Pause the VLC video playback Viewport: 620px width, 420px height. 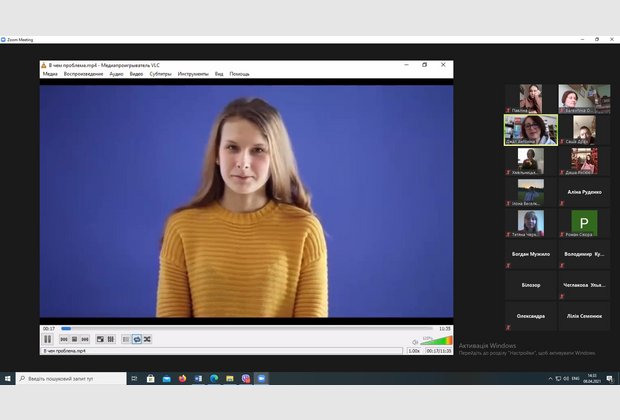click(47, 340)
